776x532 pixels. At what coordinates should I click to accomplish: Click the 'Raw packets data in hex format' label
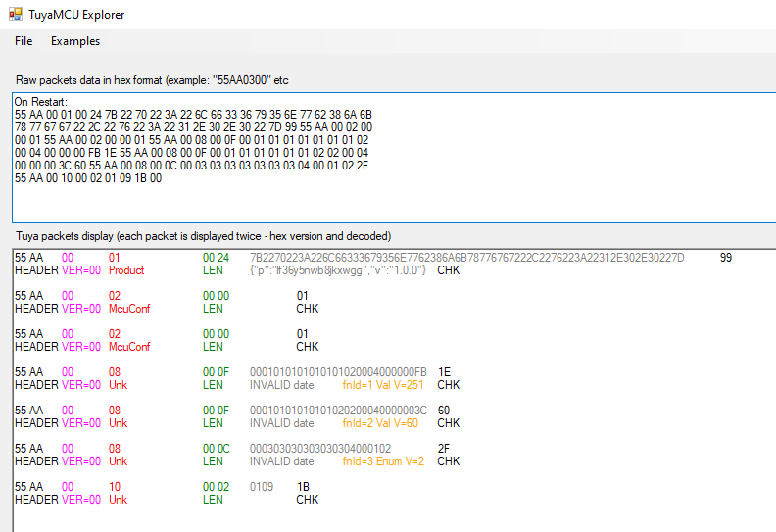(x=152, y=80)
